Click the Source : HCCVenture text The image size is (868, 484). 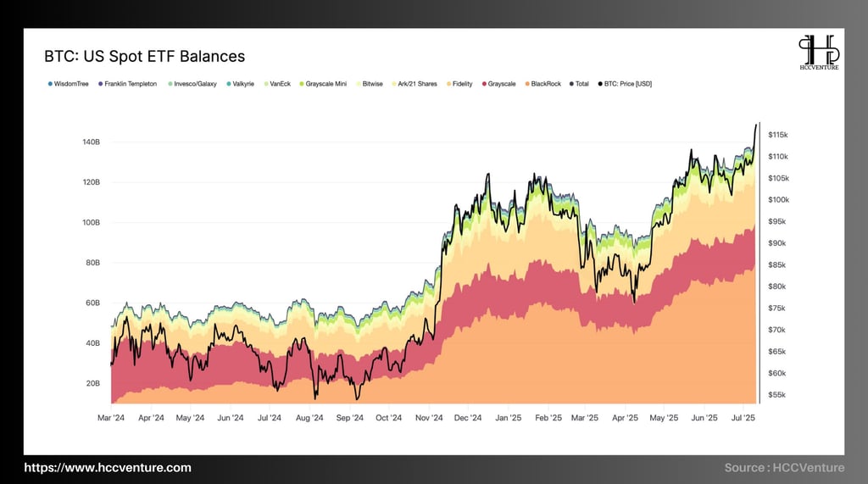[784, 467]
